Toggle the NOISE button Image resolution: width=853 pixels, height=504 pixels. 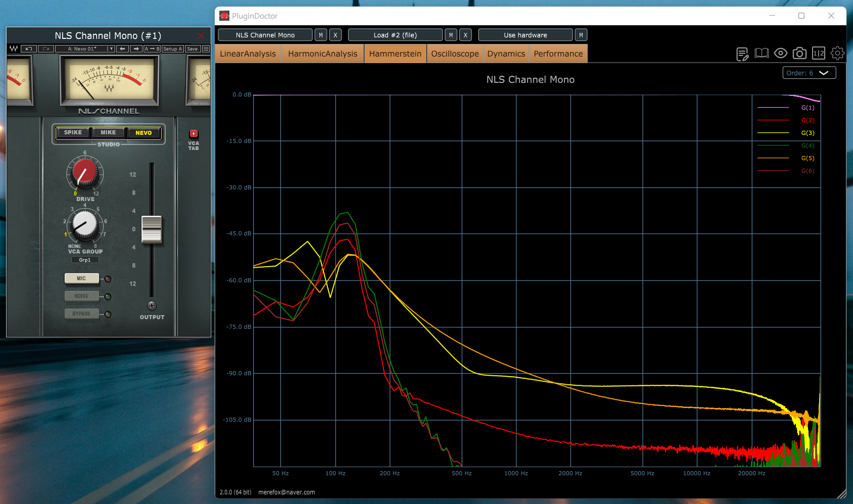[81, 296]
